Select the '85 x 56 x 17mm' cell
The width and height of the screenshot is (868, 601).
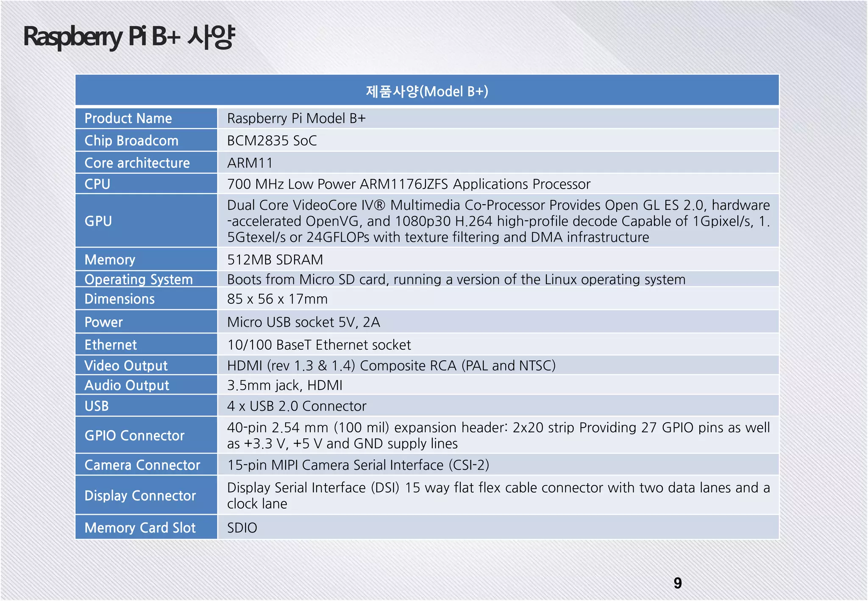coord(498,298)
